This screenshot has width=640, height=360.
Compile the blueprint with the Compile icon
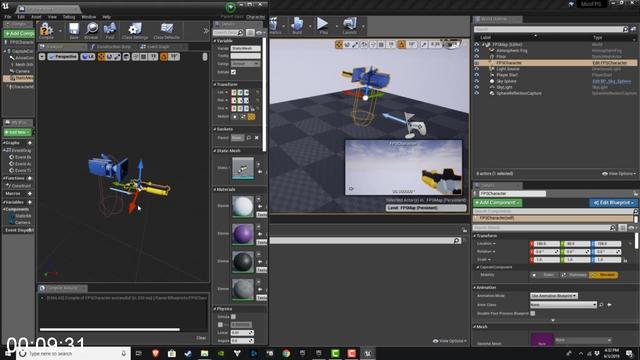point(46,31)
